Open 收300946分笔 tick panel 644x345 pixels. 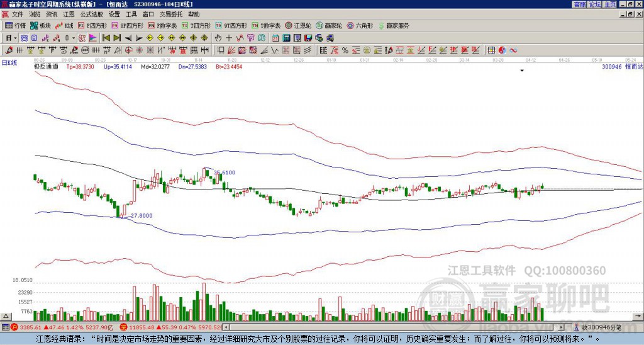598,327
